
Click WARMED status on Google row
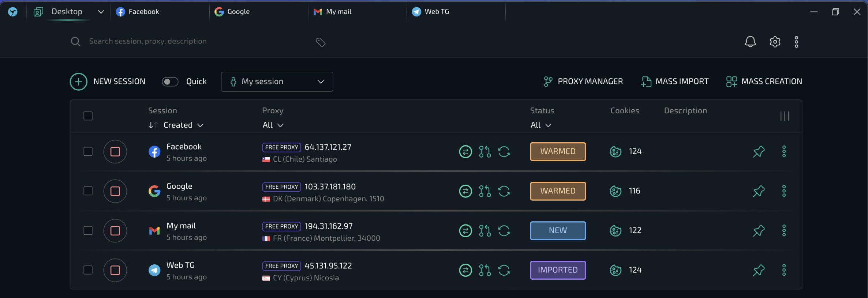pos(558,191)
